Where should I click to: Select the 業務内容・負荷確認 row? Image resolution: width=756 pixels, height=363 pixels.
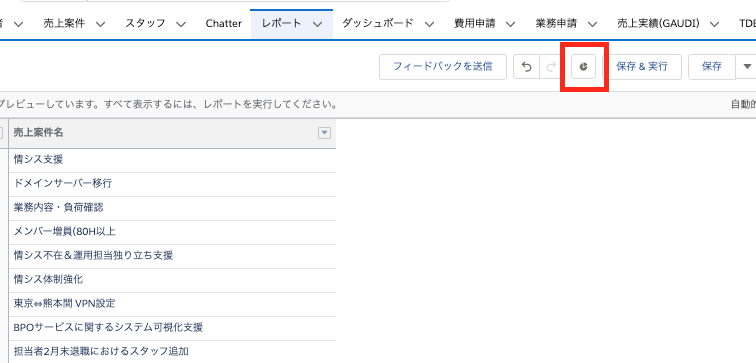172,208
